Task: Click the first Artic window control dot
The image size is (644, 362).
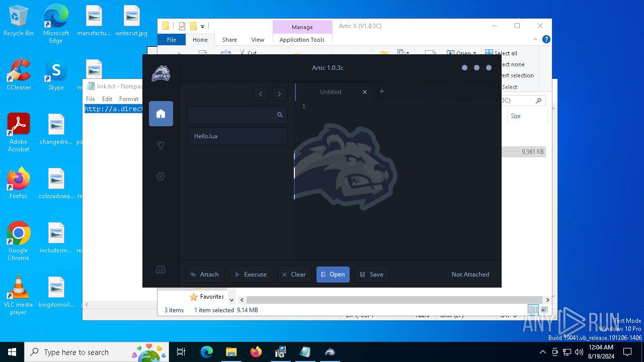Action: point(464,68)
